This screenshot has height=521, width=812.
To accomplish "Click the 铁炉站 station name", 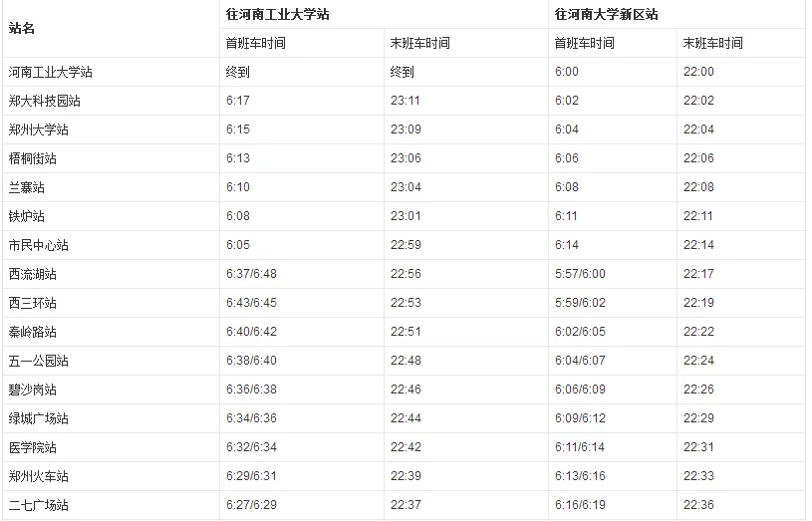I will 27,216.
